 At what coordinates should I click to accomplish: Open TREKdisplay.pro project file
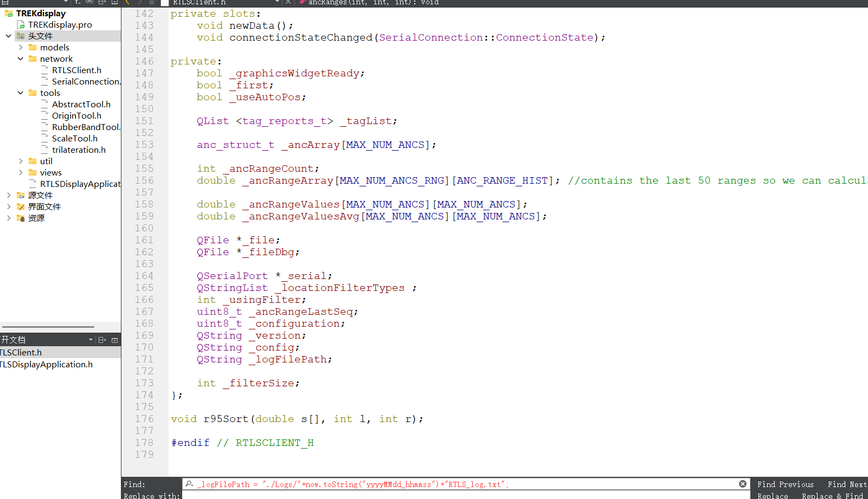pos(60,25)
